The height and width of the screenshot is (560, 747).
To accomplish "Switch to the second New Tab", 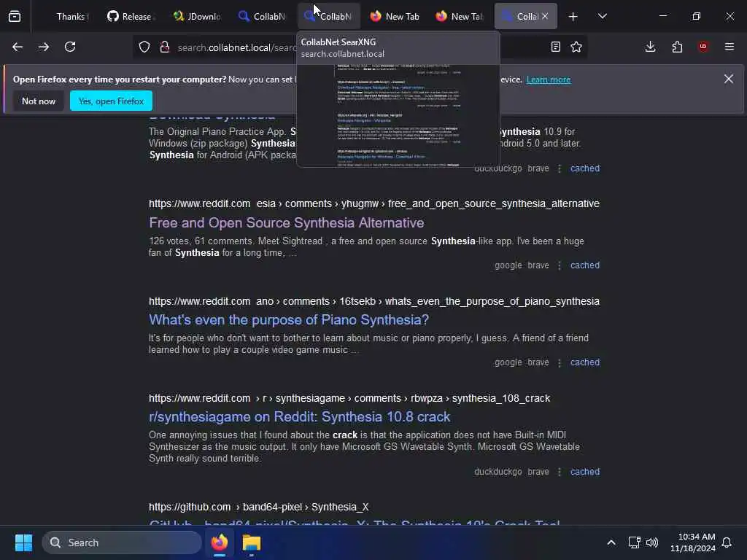I will click(460, 17).
